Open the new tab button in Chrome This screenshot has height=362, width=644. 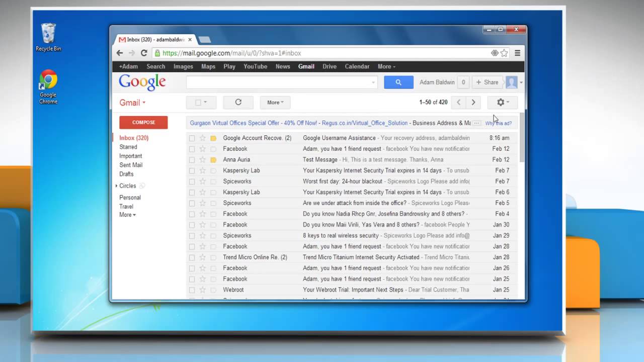click(204, 39)
